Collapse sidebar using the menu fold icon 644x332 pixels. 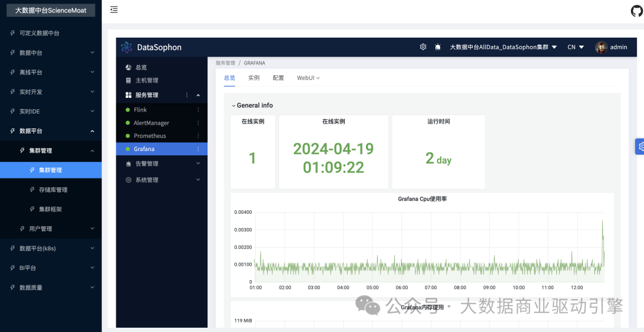click(114, 10)
